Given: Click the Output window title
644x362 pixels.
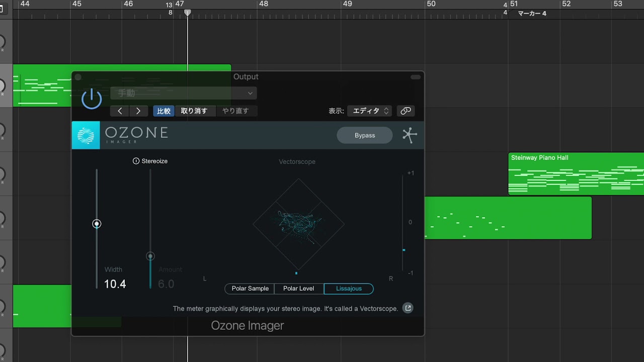Looking at the screenshot, I should [x=246, y=77].
